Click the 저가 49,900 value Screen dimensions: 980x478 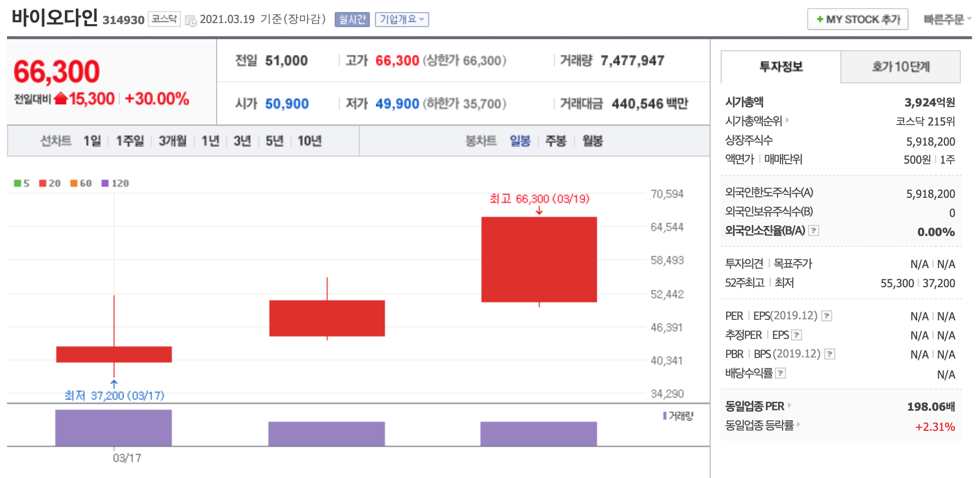[397, 104]
